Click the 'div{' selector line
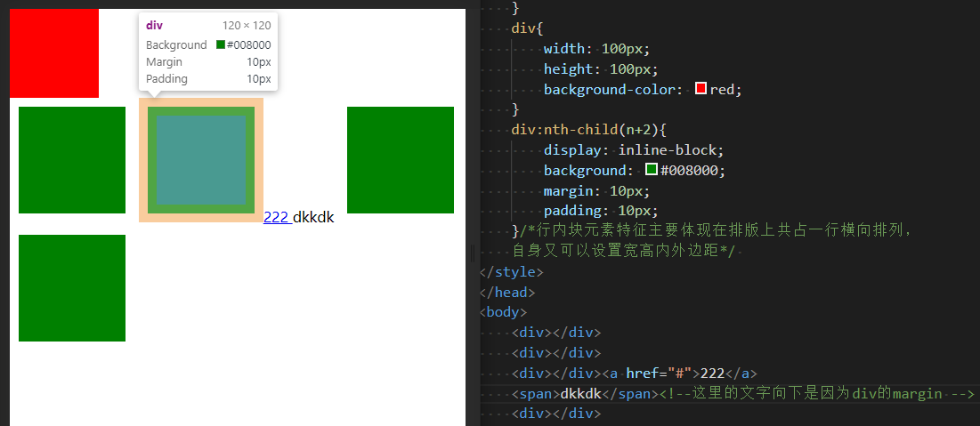The height and width of the screenshot is (426, 980). (528, 28)
